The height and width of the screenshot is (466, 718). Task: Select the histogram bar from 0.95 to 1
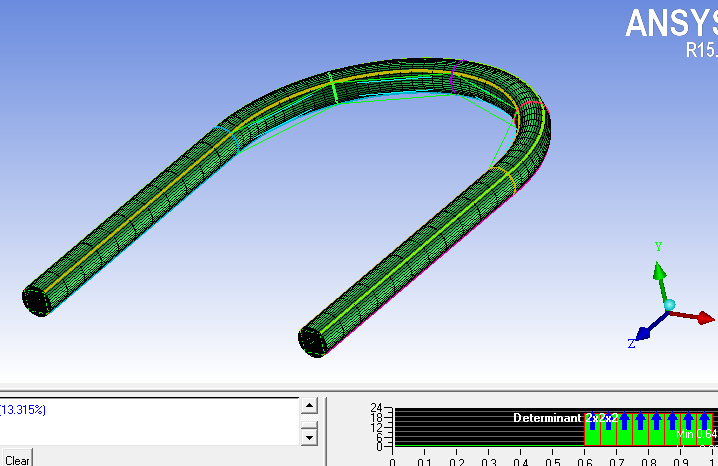tap(705, 429)
